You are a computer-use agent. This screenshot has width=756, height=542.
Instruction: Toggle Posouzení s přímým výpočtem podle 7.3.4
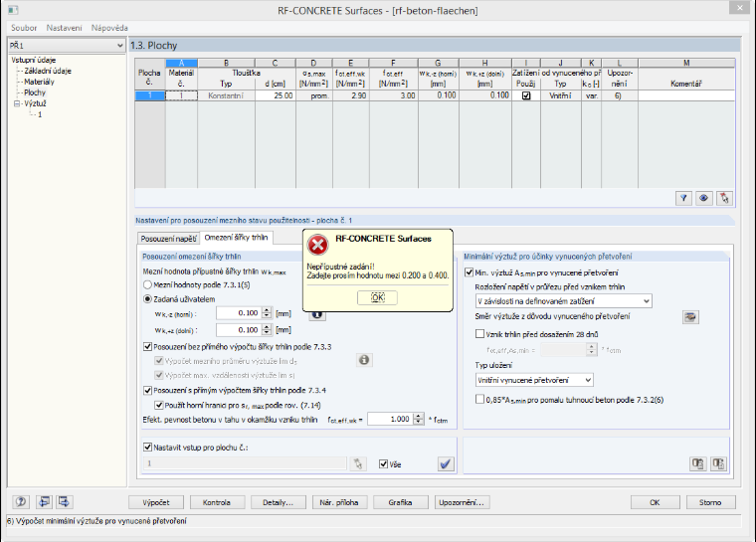(x=147, y=390)
